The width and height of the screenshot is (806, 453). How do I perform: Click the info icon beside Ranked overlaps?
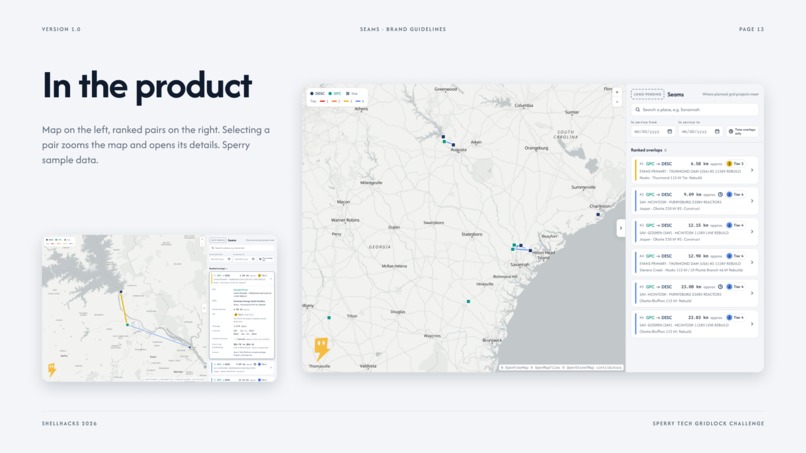pyautogui.click(x=666, y=150)
